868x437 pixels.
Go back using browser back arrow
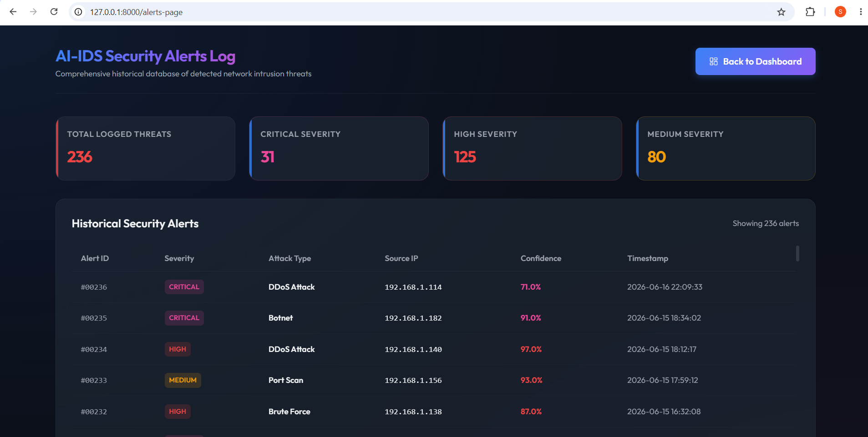pos(13,12)
